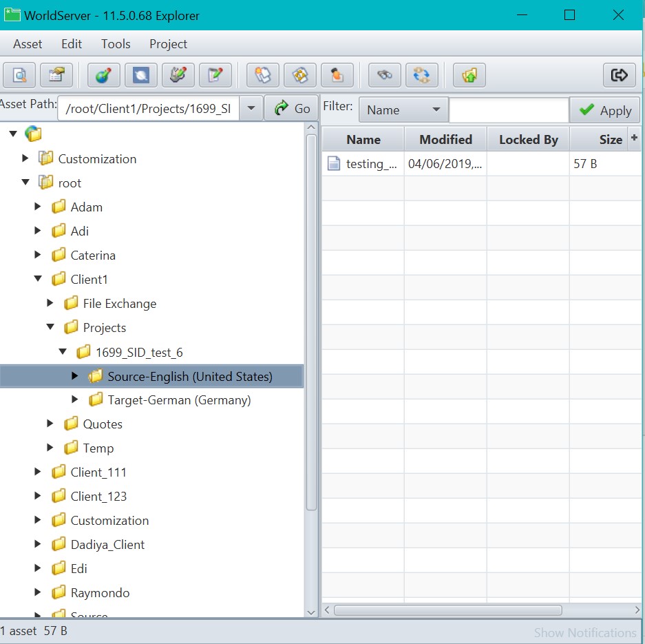The image size is (645, 644).
Task: Click the tree scrollbar up arrow
Action: (311, 127)
